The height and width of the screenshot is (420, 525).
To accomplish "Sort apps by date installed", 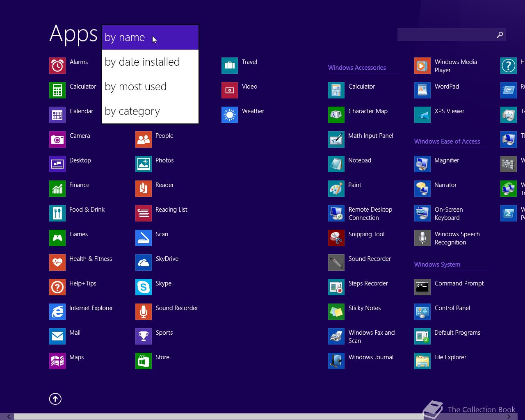I will click(150, 62).
